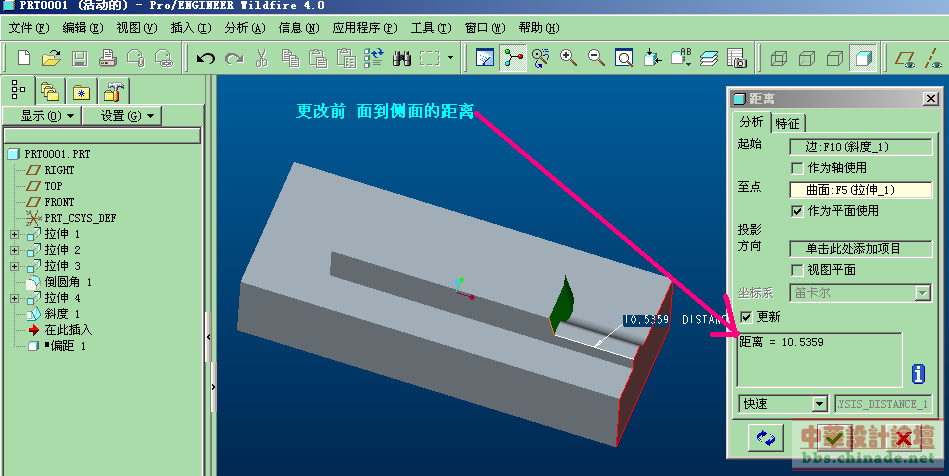
Task: Open the 文件(F) menu
Action: [x=29, y=28]
